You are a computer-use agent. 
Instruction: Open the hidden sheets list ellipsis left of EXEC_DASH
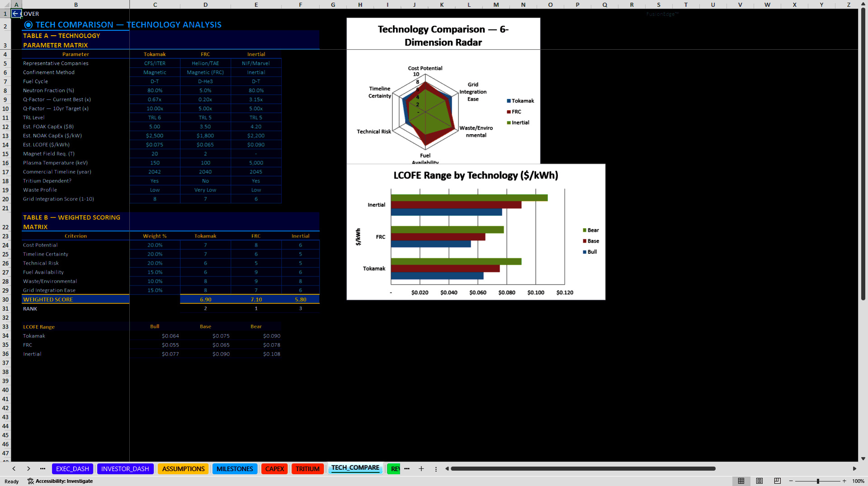tap(42, 468)
